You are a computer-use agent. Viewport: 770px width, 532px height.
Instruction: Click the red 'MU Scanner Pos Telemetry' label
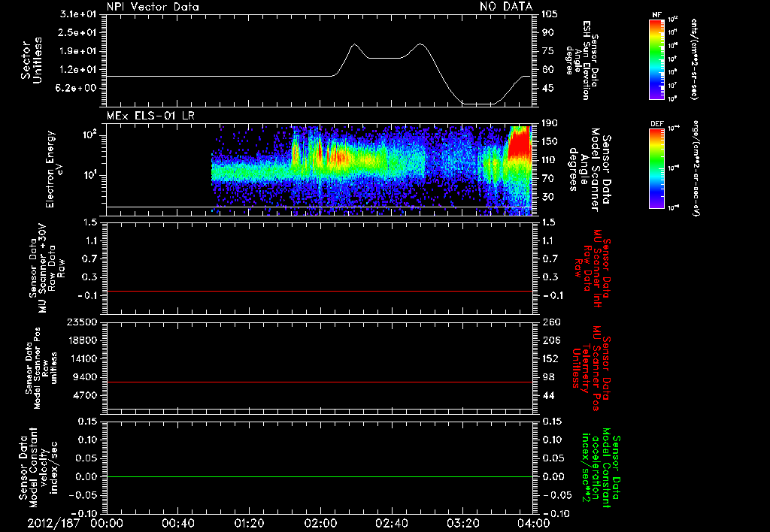[591, 368]
